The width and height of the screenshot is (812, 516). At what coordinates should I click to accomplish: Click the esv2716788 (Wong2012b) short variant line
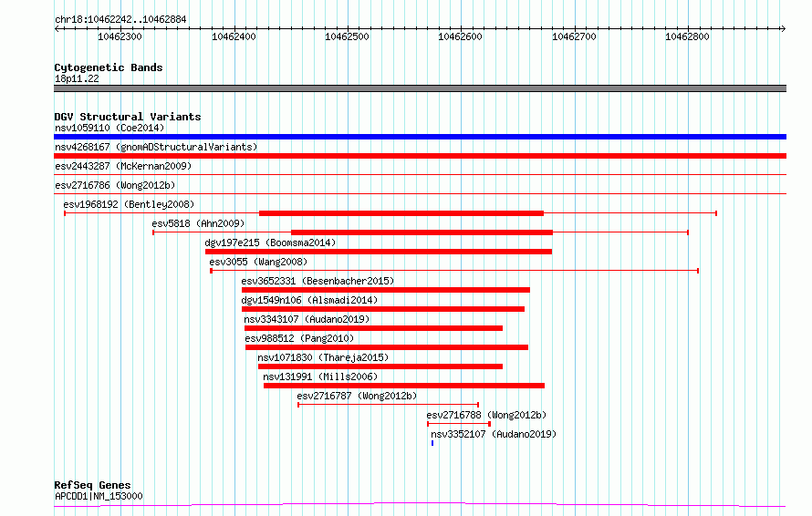click(x=459, y=424)
